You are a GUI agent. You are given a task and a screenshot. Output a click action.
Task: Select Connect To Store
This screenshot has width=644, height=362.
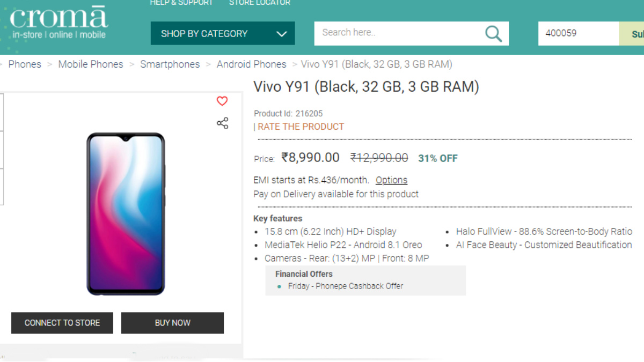tap(62, 323)
